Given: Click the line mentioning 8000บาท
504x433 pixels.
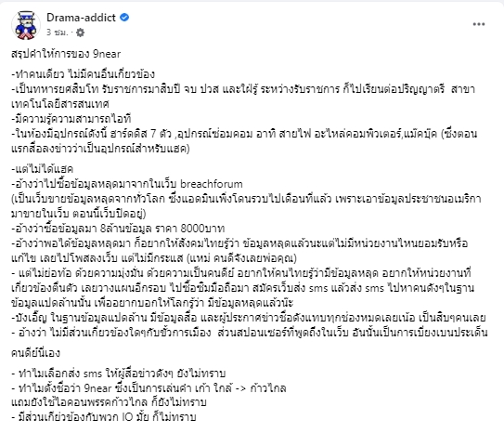Looking at the screenshot, I should pos(118,229).
